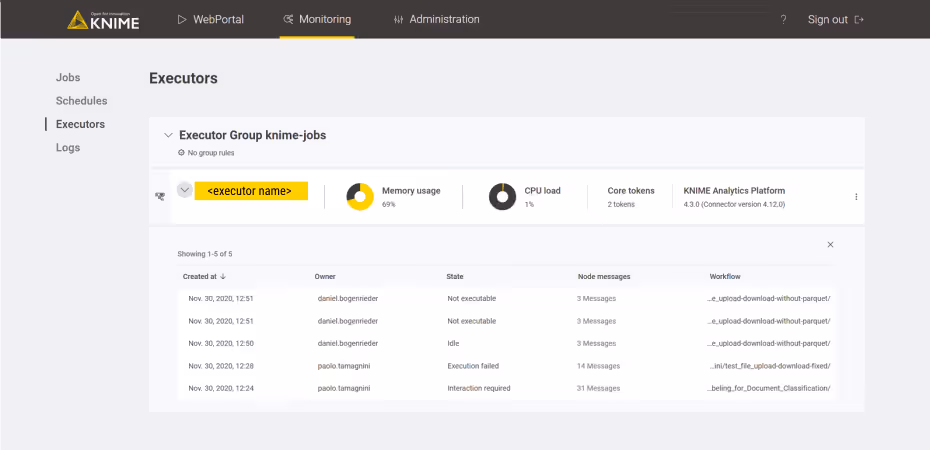Viewport: 930px width, 450px height.
Task: Select the Nov. 30, 2020, 12:50 job row
Action: tap(506, 343)
